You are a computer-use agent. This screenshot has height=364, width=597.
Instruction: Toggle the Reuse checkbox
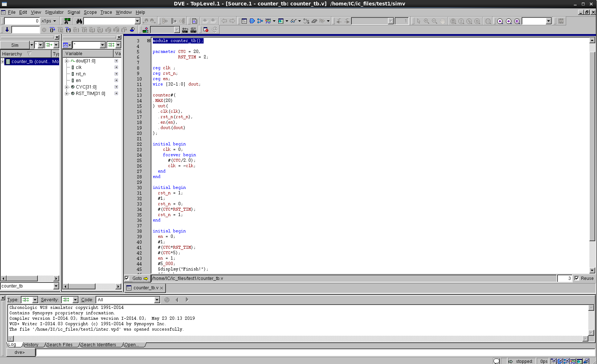[577, 278]
